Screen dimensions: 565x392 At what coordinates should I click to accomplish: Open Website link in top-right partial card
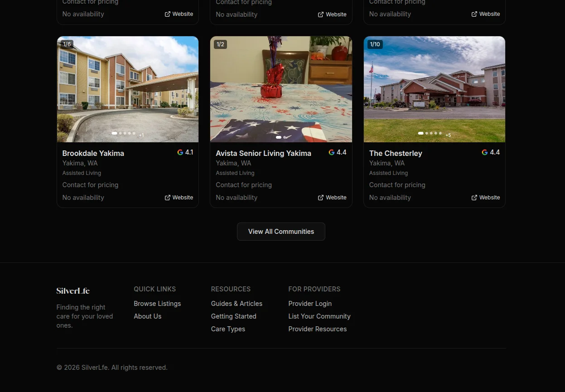tap(486, 14)
